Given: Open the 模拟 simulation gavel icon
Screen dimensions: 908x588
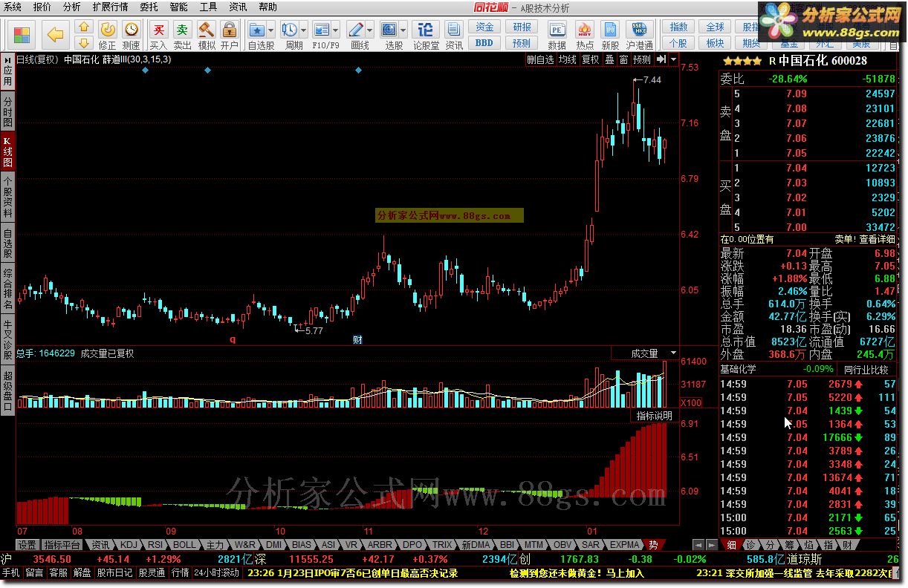Looking at the screenshot, I should 206,34.
